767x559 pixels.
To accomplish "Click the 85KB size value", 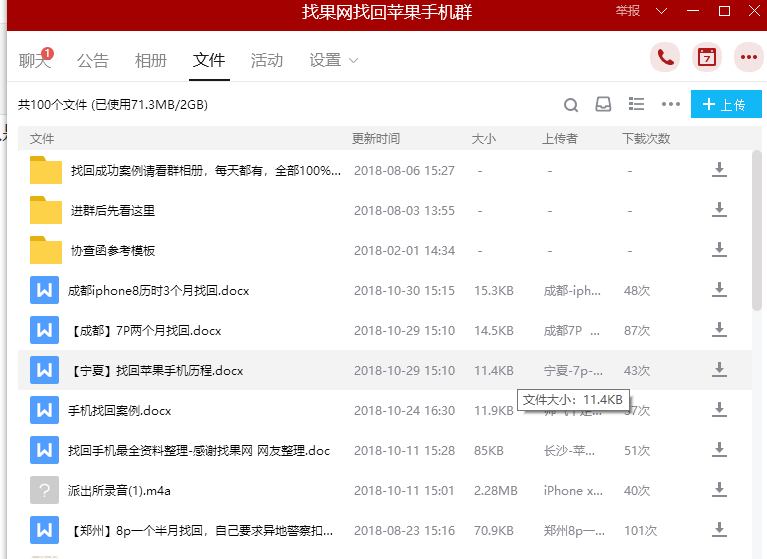I will 489,450.
